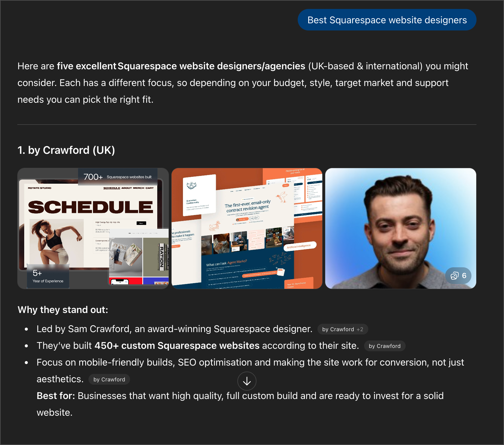Screen dimensions: 504x445
Task: Select the 'Best Squarespace website designers' message bubble
Action: [387, 20]
